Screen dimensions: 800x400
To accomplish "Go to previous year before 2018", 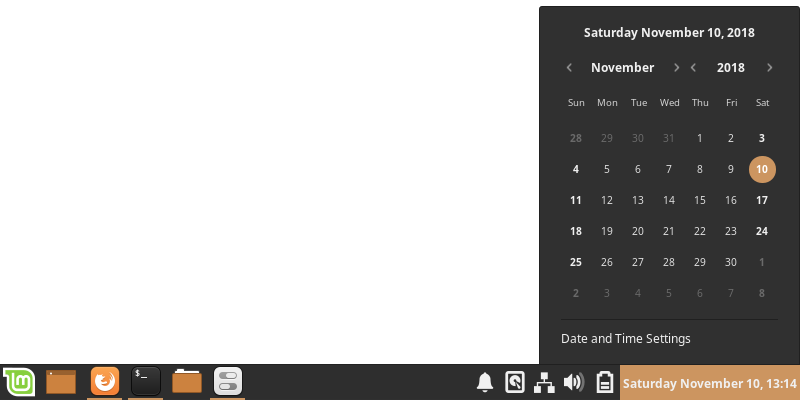I will [693, 67].
